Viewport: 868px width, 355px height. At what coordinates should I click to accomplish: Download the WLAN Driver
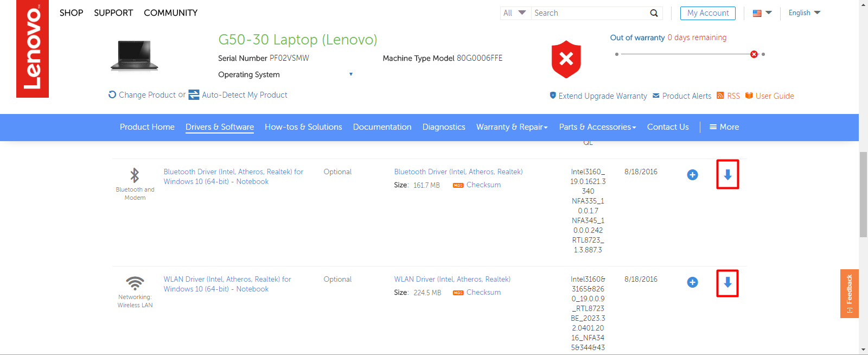[727, 283]
